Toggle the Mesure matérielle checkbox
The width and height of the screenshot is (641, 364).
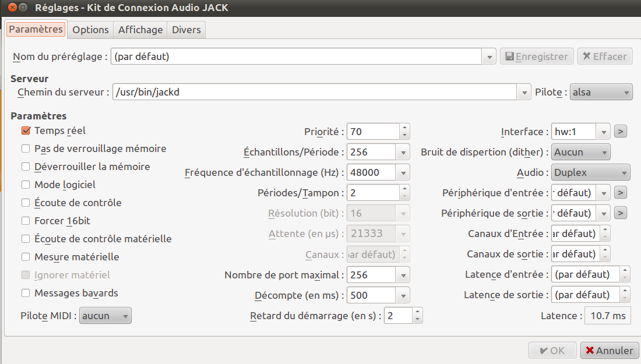[26, 257]
